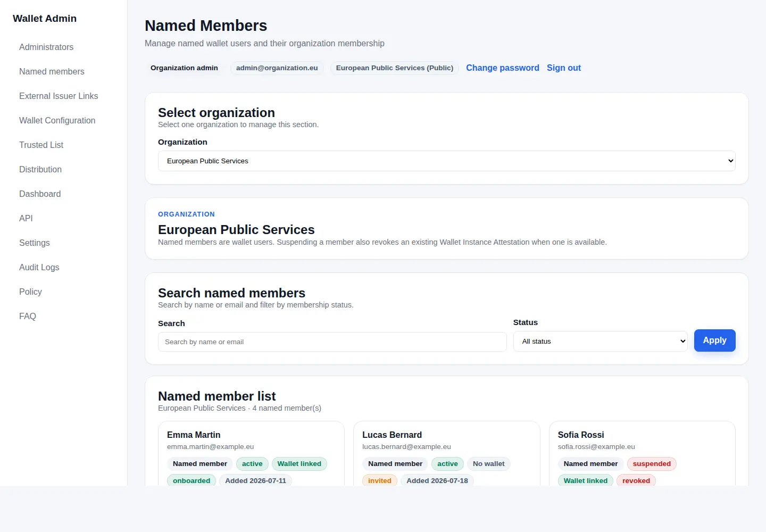
Task: Select Lucas Bernard member name
Action: (x=392, y=435)
